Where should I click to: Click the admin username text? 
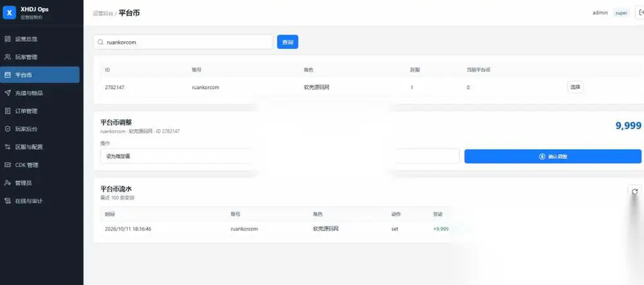coord(600,13)
